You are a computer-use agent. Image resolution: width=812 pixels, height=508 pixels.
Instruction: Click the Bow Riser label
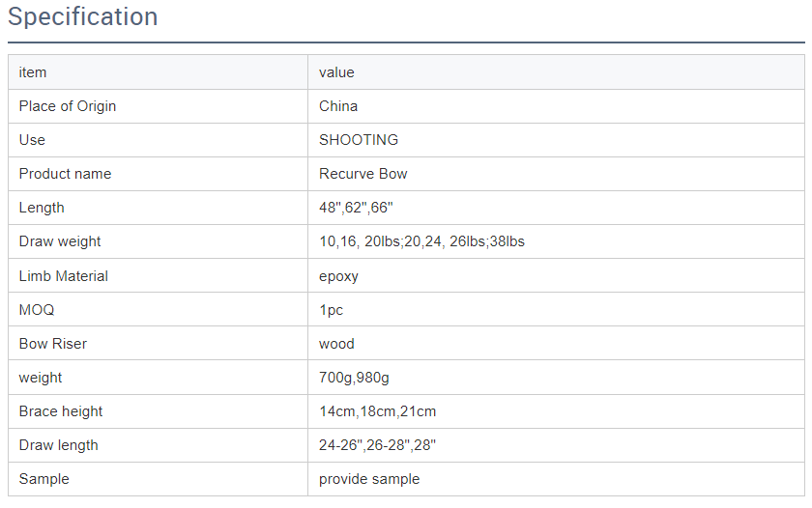click(53, 344)
